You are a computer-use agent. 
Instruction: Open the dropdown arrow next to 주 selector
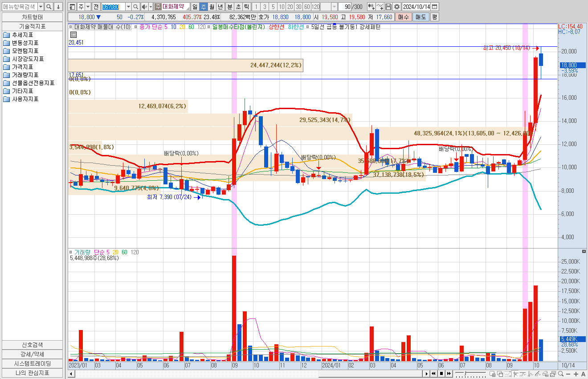(88, 7)
